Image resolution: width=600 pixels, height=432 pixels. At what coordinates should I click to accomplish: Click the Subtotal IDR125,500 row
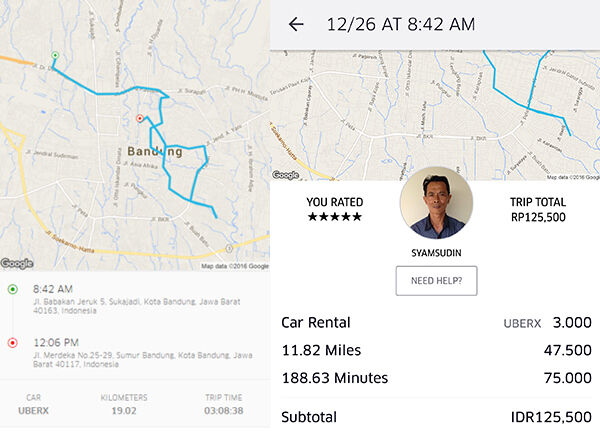pos(436,417)
